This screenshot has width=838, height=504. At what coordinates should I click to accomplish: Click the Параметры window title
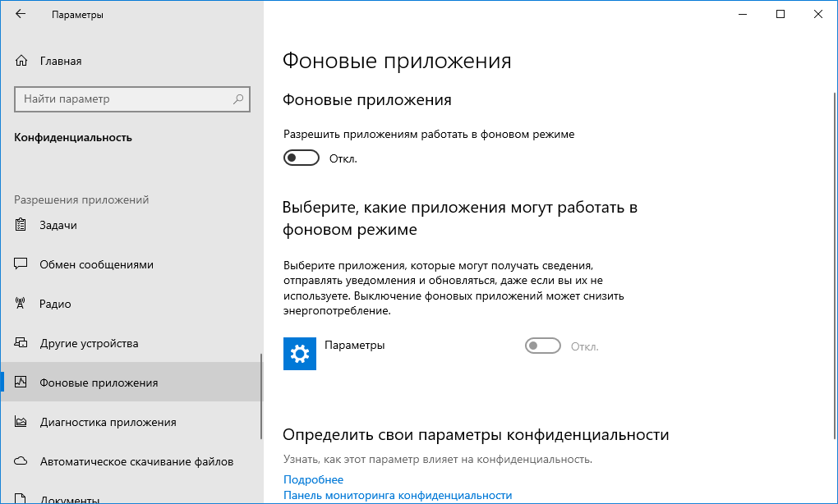77,15
